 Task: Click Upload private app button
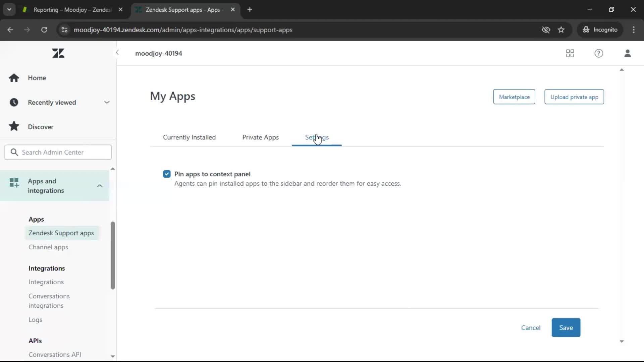pyautogui.click(x=574, y=97)
